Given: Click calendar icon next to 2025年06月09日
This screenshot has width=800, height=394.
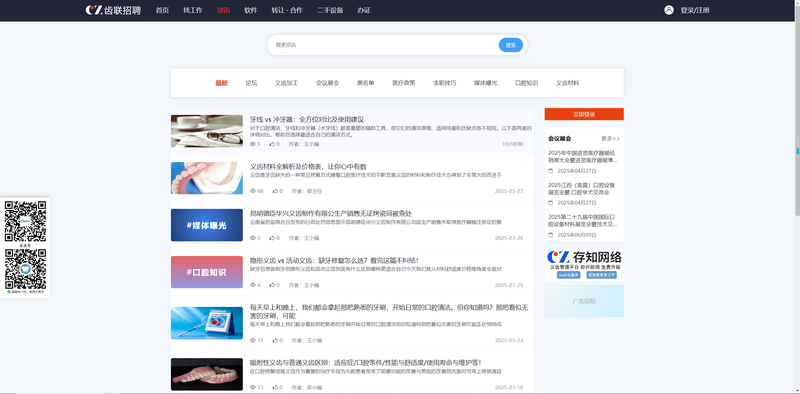Looking at the screenshot, I should pos(551,235).
